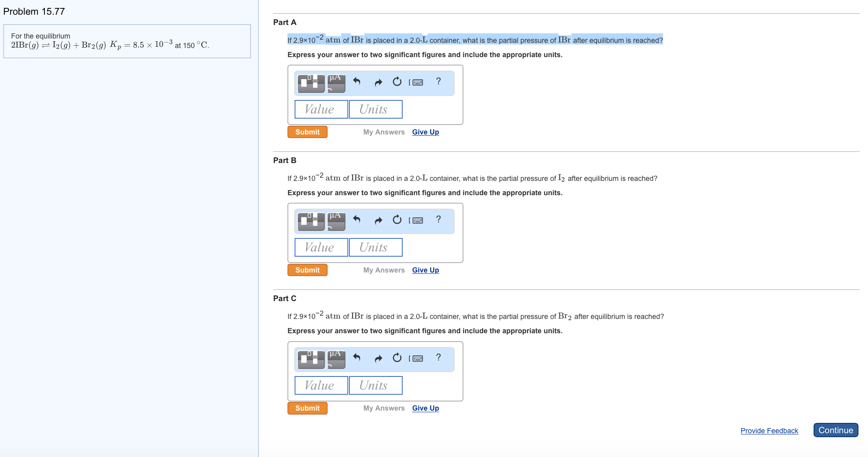Reset the Part C answer
This screenshot has width=868, height=457.
point(397,357)
